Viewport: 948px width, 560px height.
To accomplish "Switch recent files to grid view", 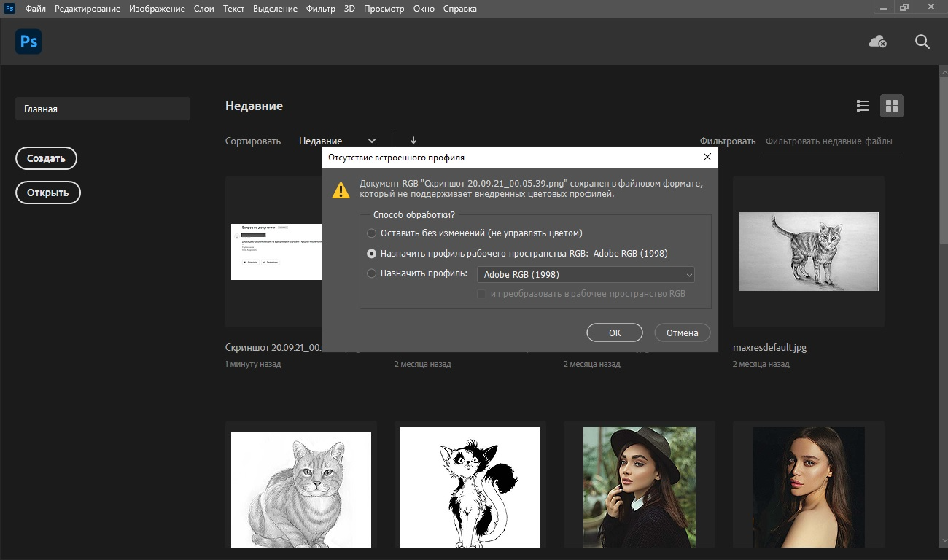I will tap(891, 106).
